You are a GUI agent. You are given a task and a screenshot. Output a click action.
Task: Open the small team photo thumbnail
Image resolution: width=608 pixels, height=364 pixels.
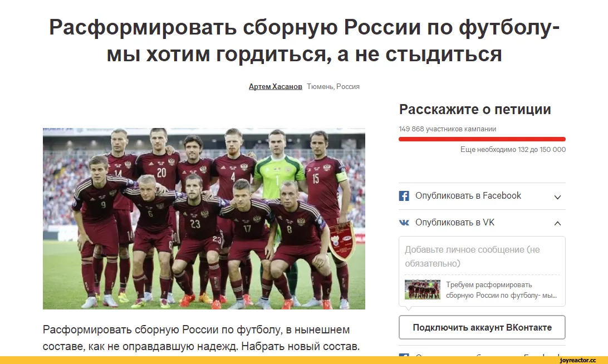click(422, 289)
